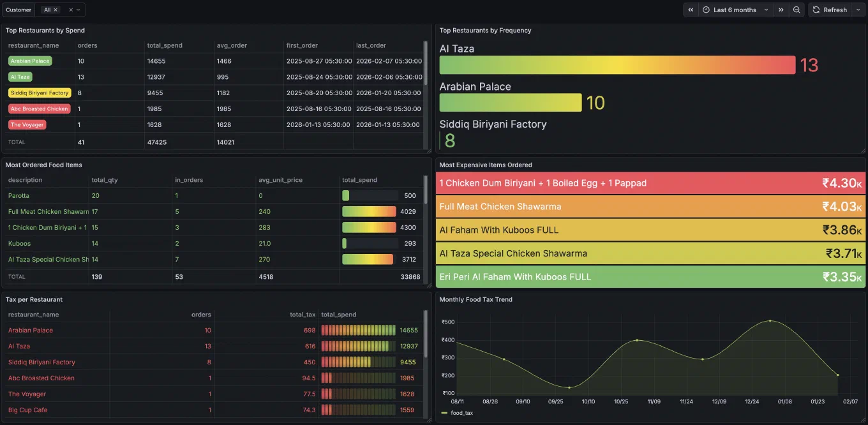This screenshot has width=868, height=425.
Task: Click 1 Chicken Dum Biriyani stat card
Action: pyautogui.click(x=651, y=183)
